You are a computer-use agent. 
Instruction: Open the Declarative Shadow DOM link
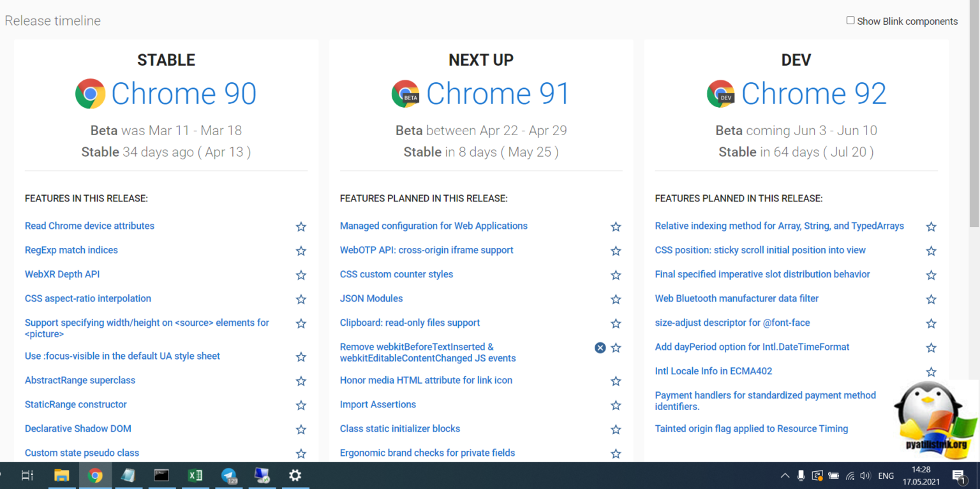(78, 428)
